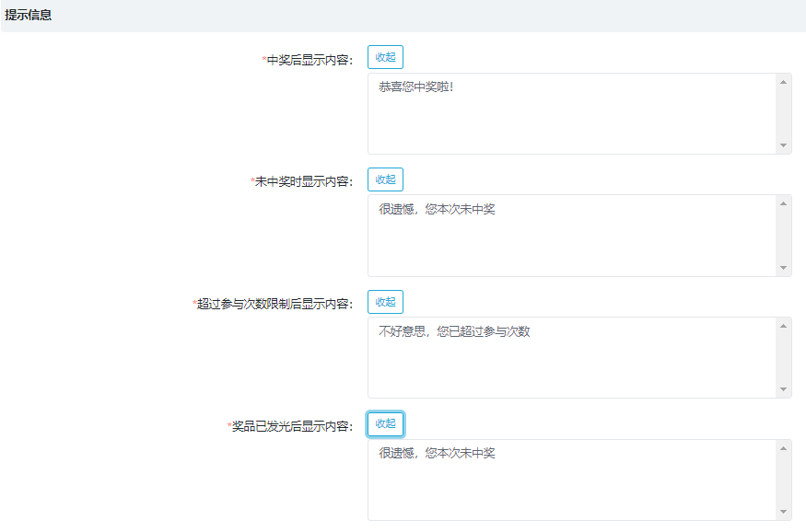Click the 超过参与次数限制后显示内容 field label
The image size is (806, 532).
pos(275,304)
